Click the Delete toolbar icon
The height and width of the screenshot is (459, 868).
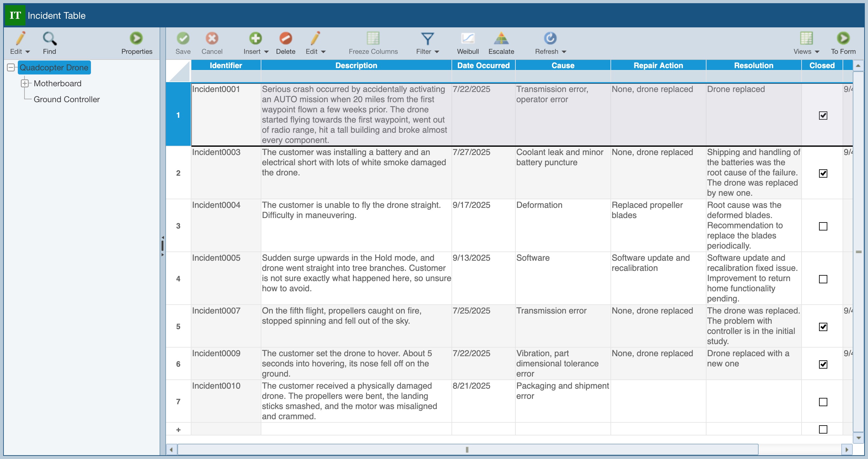pyautogui.click(x=285, y=39)
